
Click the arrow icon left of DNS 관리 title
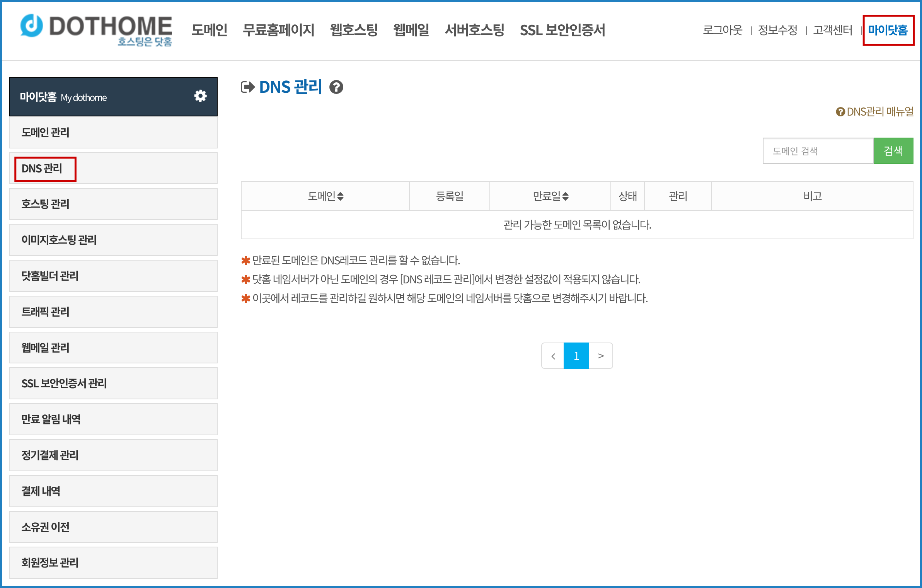pyautogui.click(x=248, y=87)
